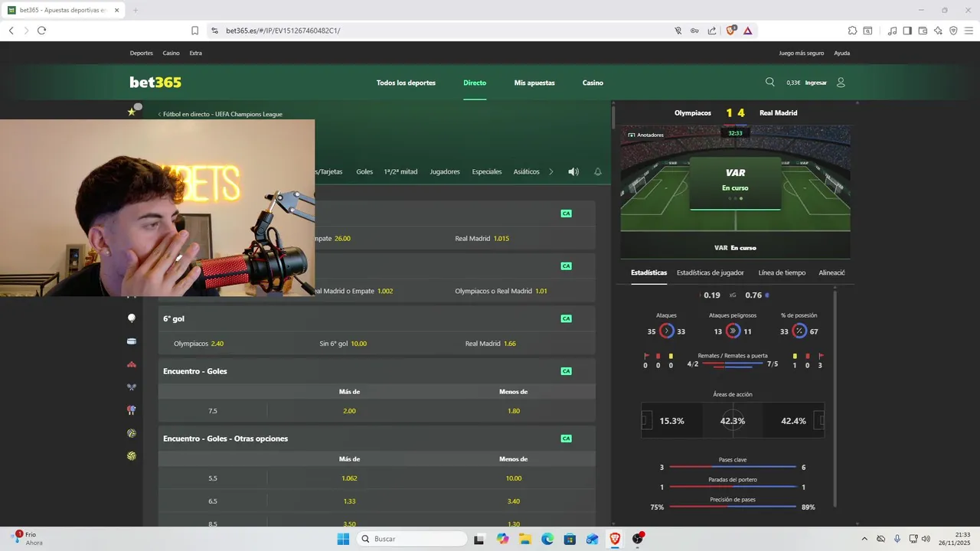Reload the page
The height and width of the screenshot is (551, 980).
(41, 31)
